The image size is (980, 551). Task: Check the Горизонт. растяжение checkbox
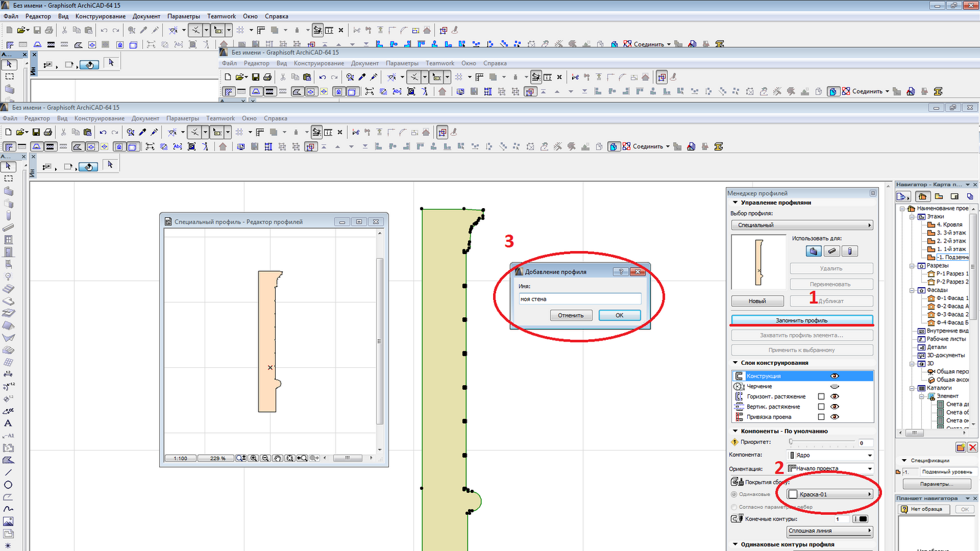[x=821, y=397]
